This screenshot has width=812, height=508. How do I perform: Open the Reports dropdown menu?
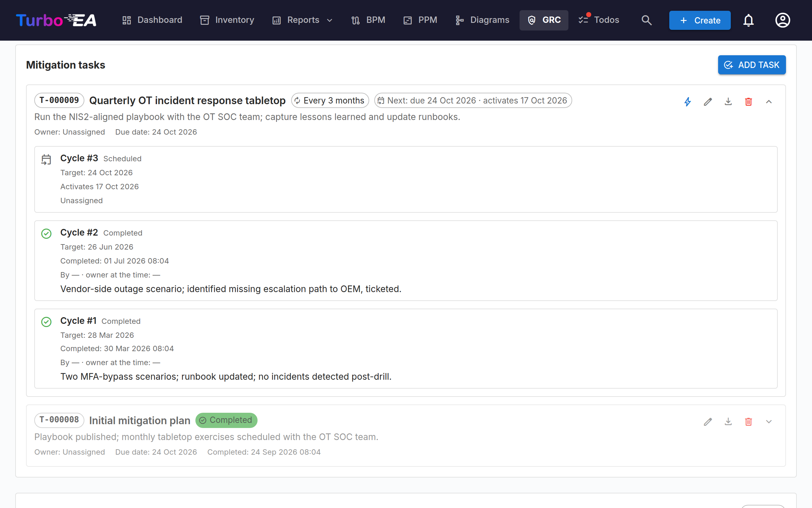303,20
